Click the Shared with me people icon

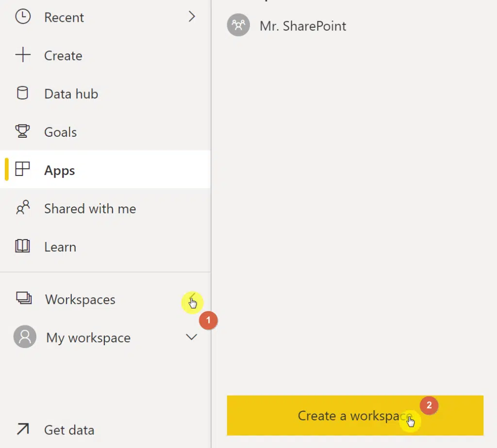click(x=23, y=208)
